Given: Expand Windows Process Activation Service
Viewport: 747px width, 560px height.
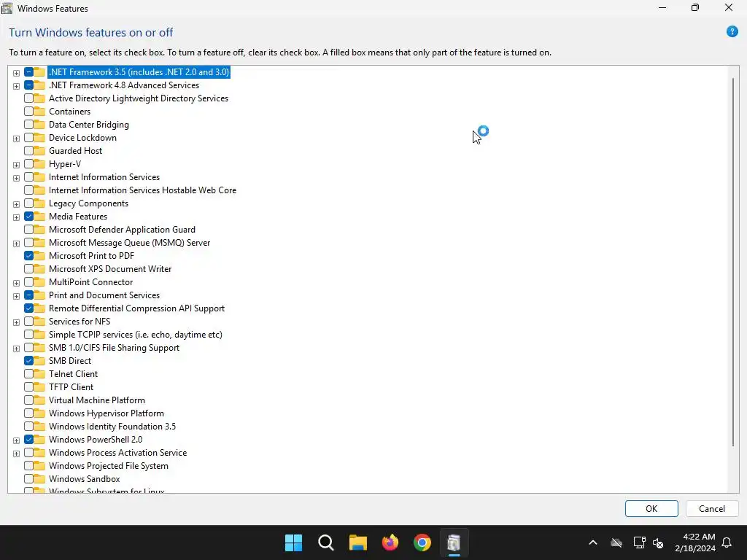Looking at the screenshot, I should pos(16,454).
